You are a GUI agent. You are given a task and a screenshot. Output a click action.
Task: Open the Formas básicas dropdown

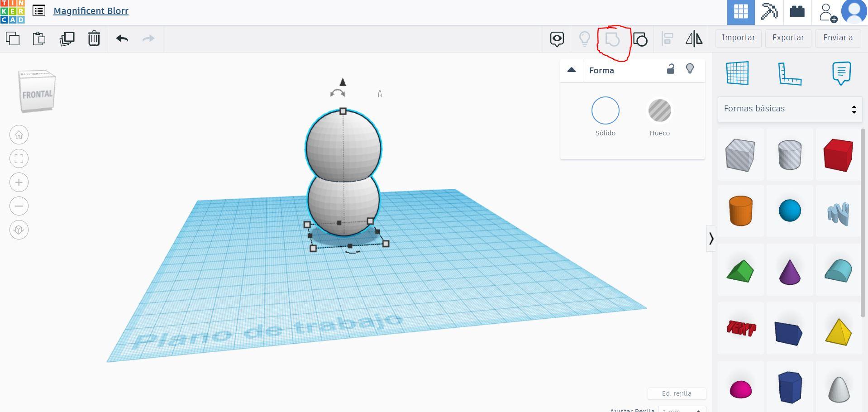[790, 109]
